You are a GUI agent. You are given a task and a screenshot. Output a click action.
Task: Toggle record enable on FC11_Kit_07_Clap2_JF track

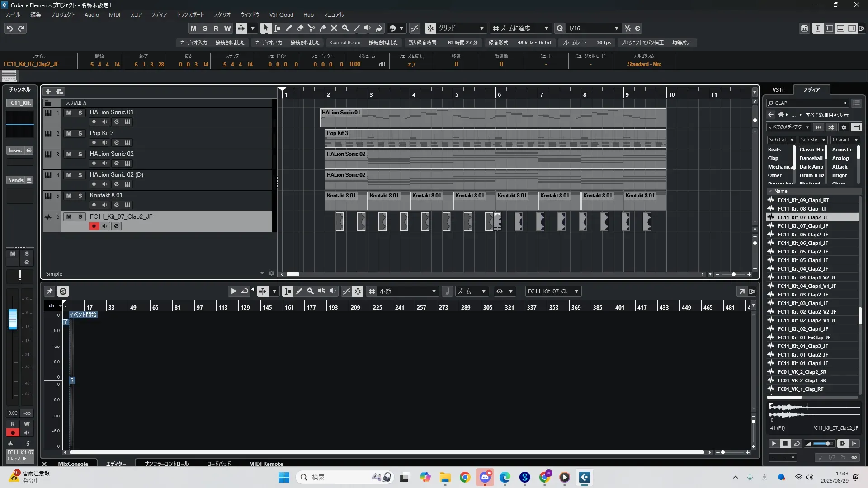click(x=94, y=226)
